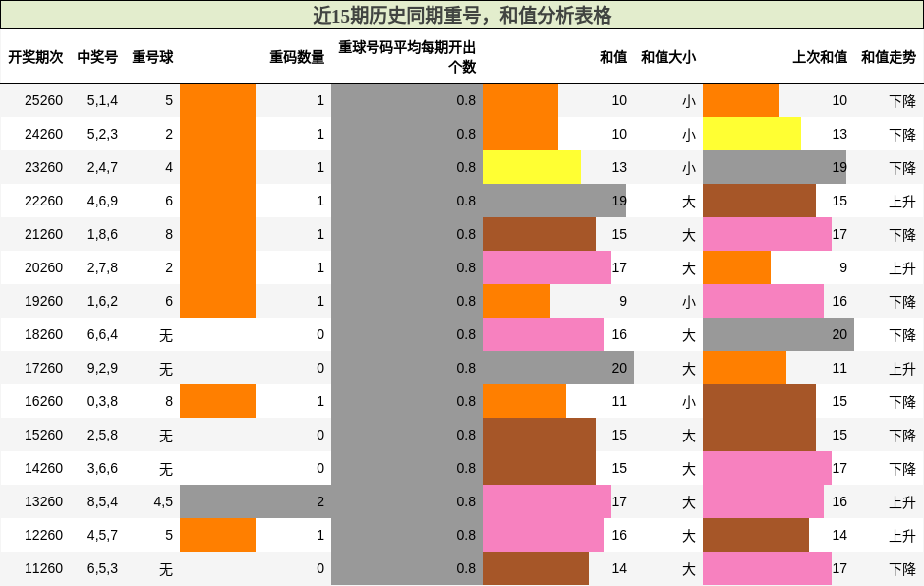Click 上次和值 value 11 in row 17260
The width and height of the screenshot is (924, 586).
[x=839, y=368]
